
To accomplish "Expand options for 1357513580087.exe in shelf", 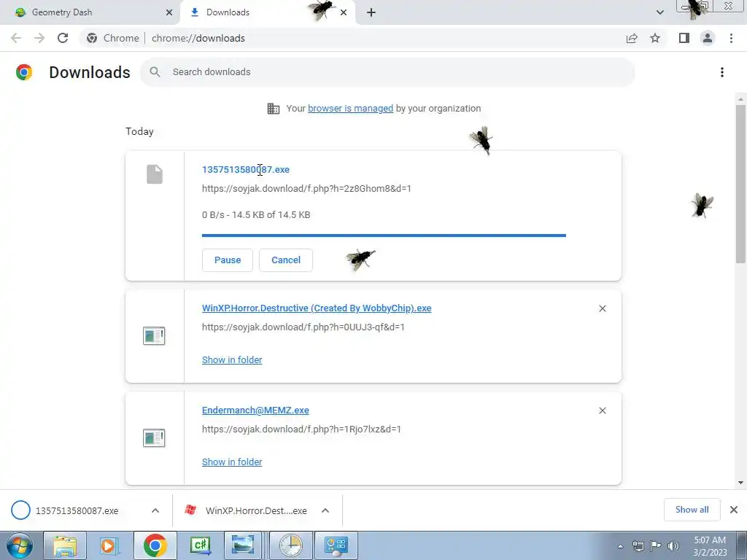I will (x=155, y=510).
